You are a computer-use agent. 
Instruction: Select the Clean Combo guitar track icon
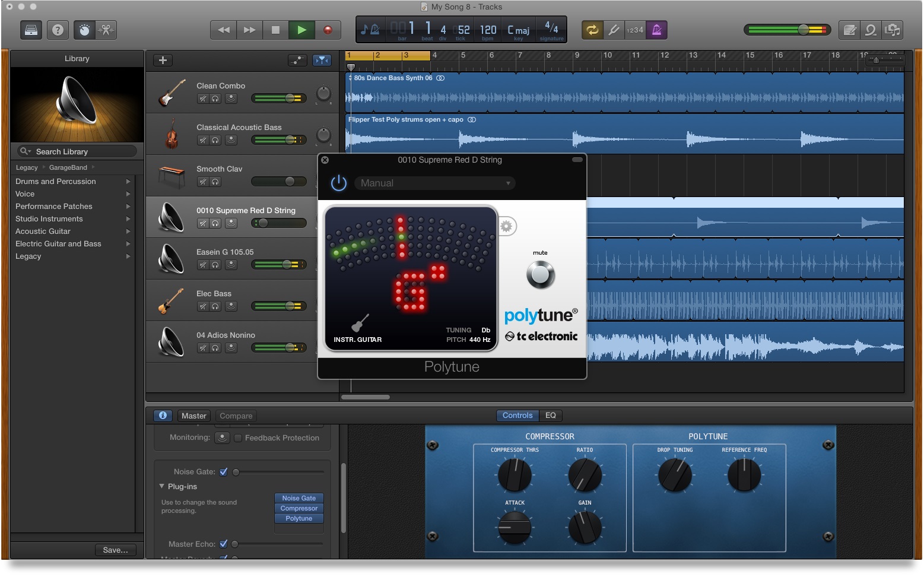172,93
